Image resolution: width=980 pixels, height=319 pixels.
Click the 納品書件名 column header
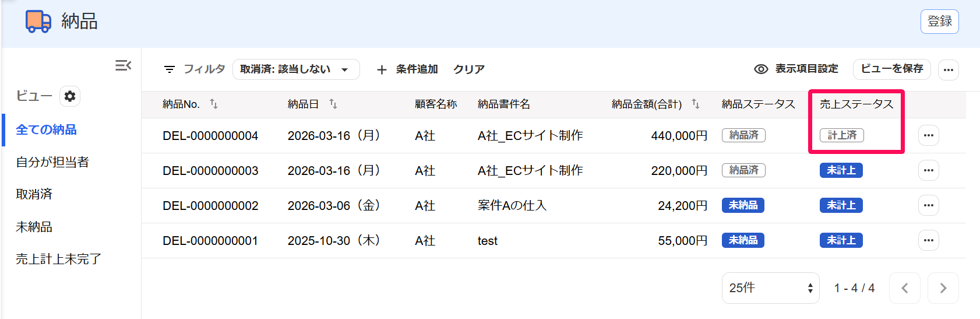(x=504, y=104)
